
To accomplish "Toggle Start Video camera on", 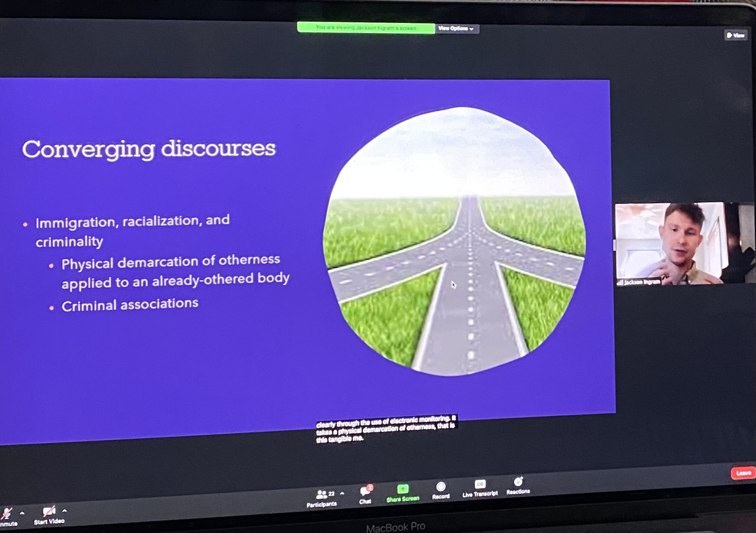I will [49, 512].
